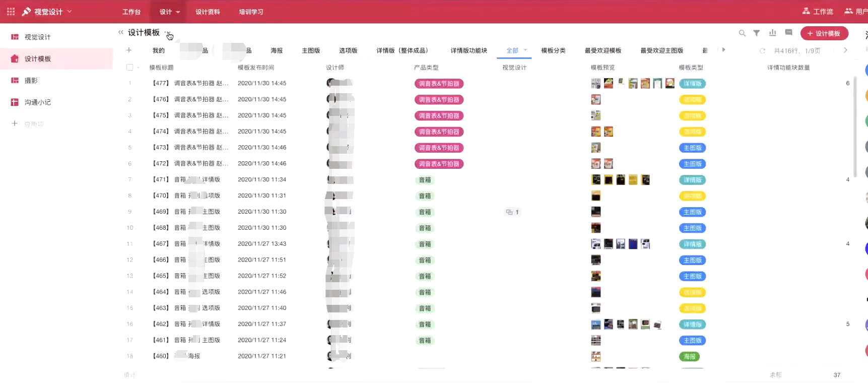Screen dimensions: 868x387
Task: Click the 模板标题 column header
Action: (161, 68)
